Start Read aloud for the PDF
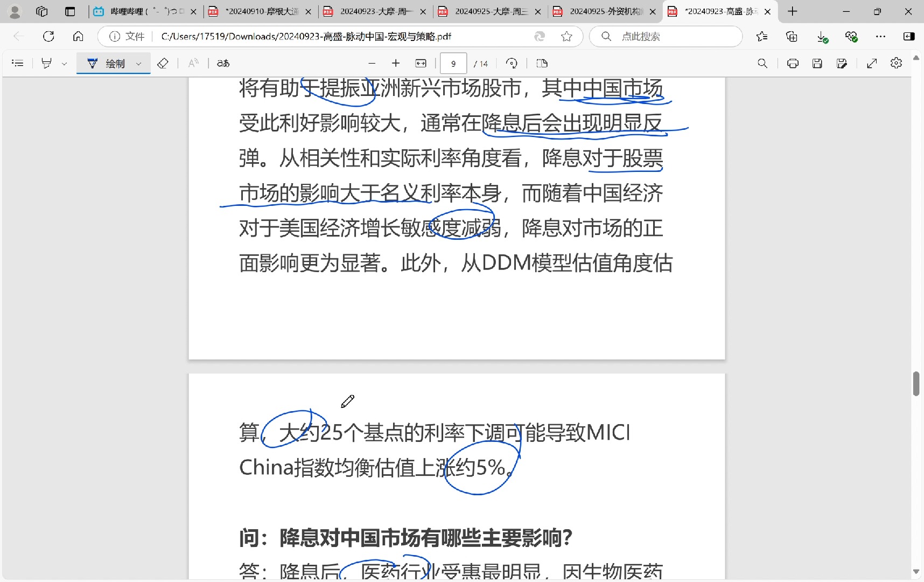Screen dimensions: 924x582 (193, 64)
